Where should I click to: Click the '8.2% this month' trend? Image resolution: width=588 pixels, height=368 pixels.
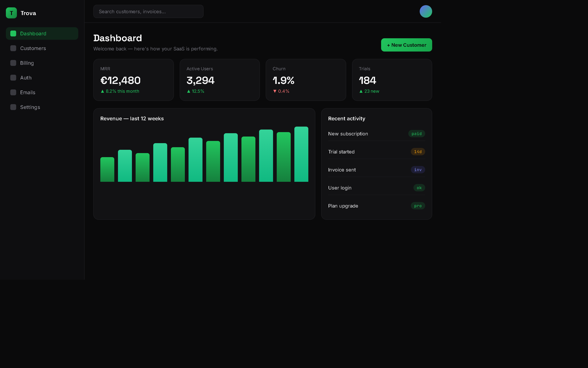(x=120, y=91)
